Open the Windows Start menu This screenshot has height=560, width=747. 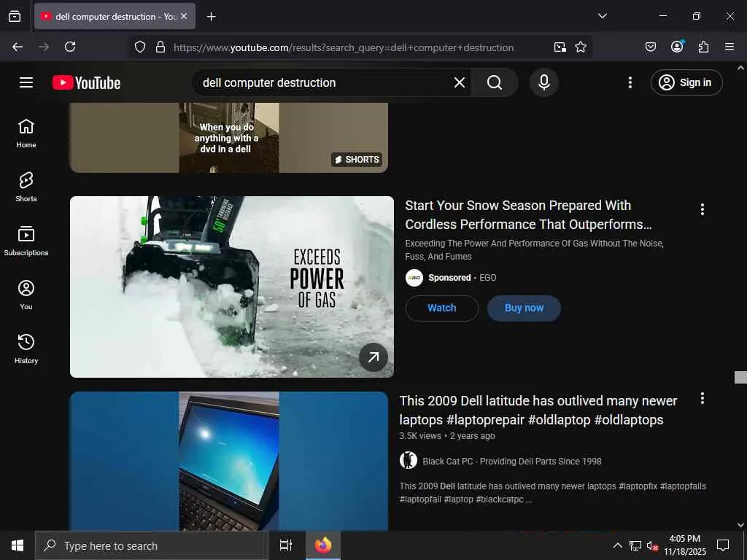pos(18,545)
